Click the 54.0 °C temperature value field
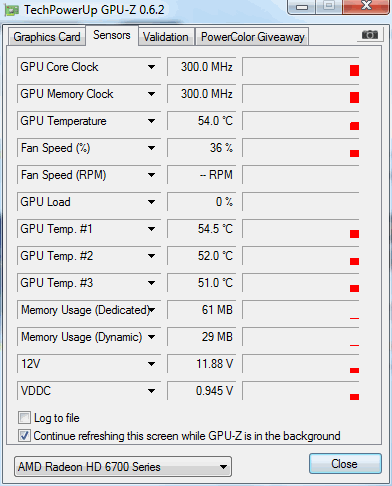 pyautogui.click(x=201, y=121)
